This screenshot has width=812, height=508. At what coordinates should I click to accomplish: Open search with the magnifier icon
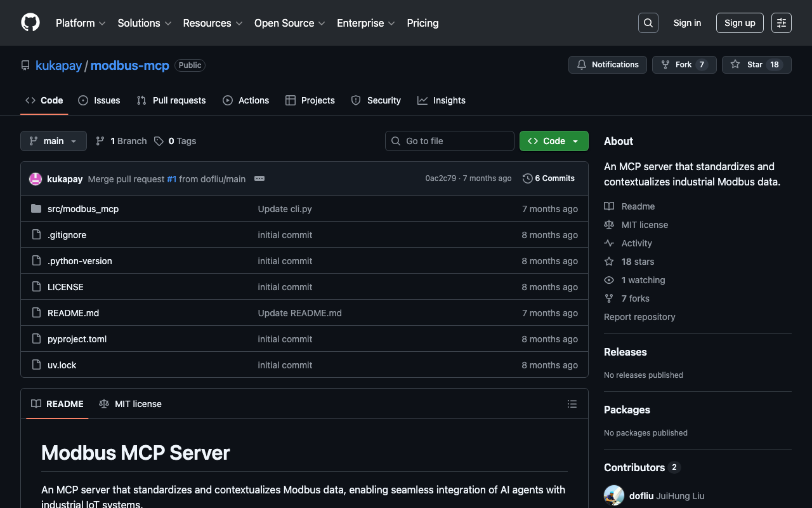click(x=648, y=23)
